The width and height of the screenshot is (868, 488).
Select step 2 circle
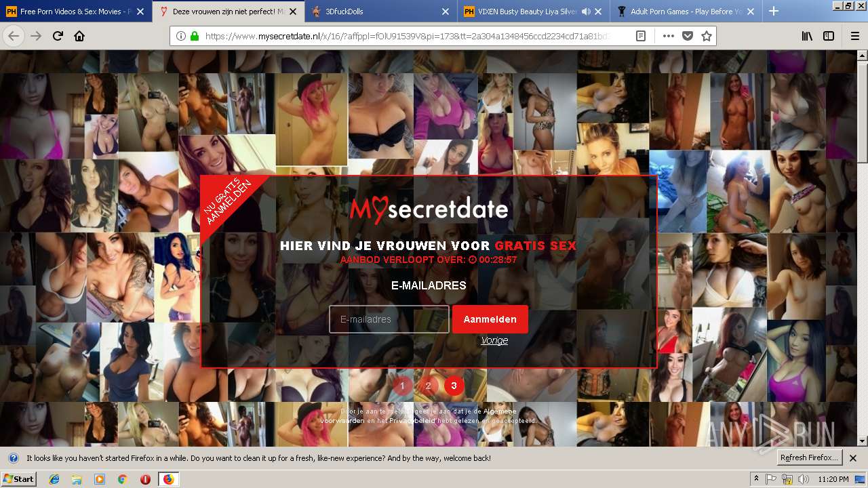(x=428, y=386)
